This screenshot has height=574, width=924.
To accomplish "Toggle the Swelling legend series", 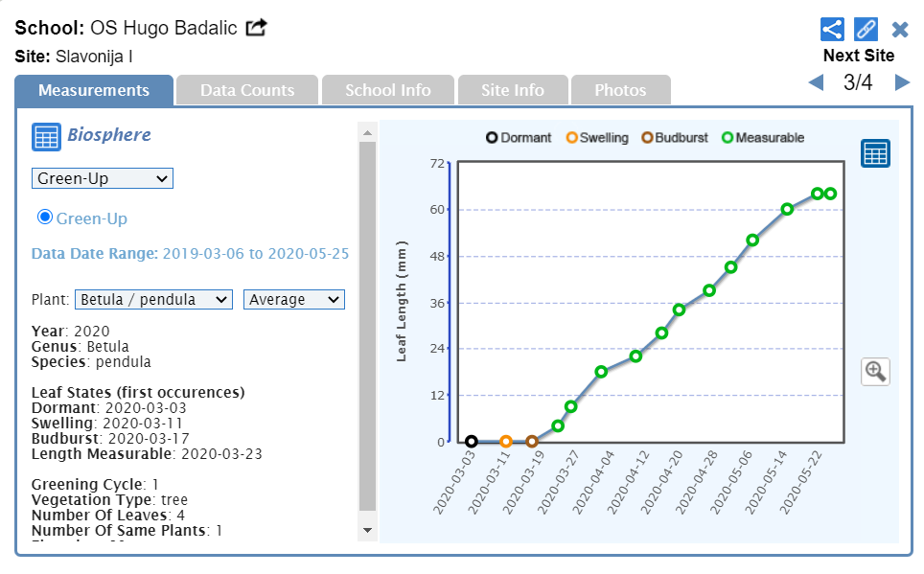I will [x=597, y=138].
